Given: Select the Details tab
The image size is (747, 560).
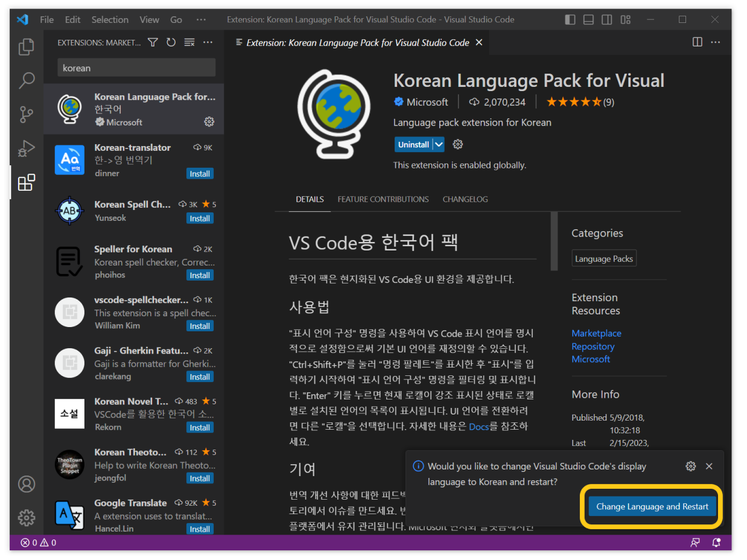Looking at the screenshot, I should point(310,199).
